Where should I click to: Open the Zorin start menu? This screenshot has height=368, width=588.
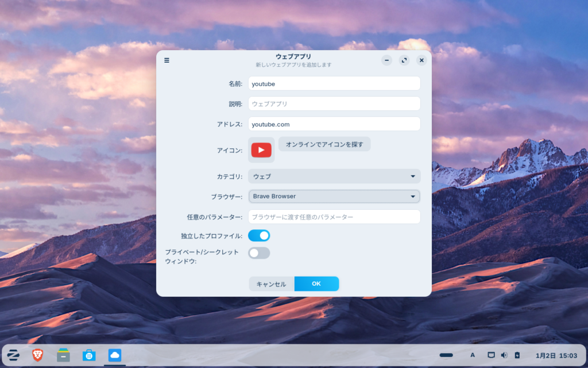coord(14,355)
